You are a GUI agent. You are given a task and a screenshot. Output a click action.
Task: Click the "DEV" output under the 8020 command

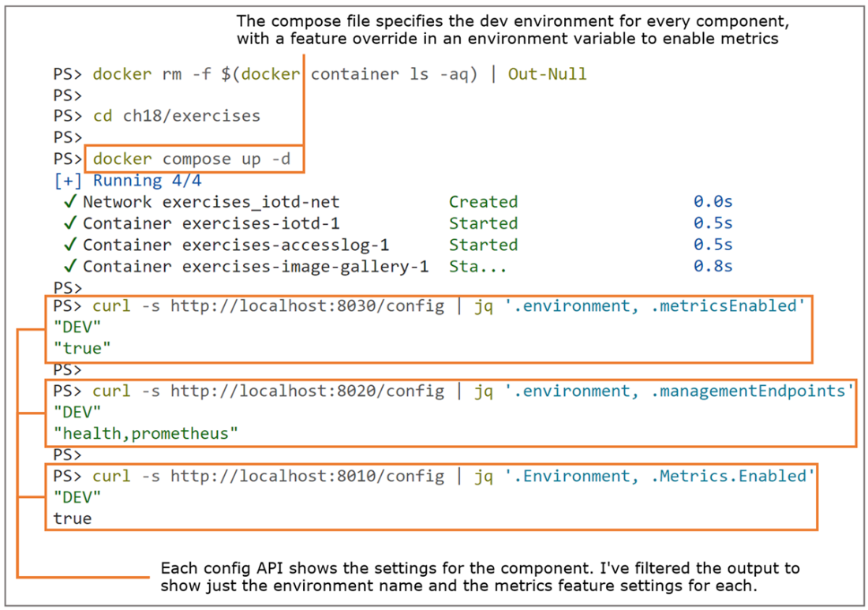pyautogui.click(x=77, y=413)
